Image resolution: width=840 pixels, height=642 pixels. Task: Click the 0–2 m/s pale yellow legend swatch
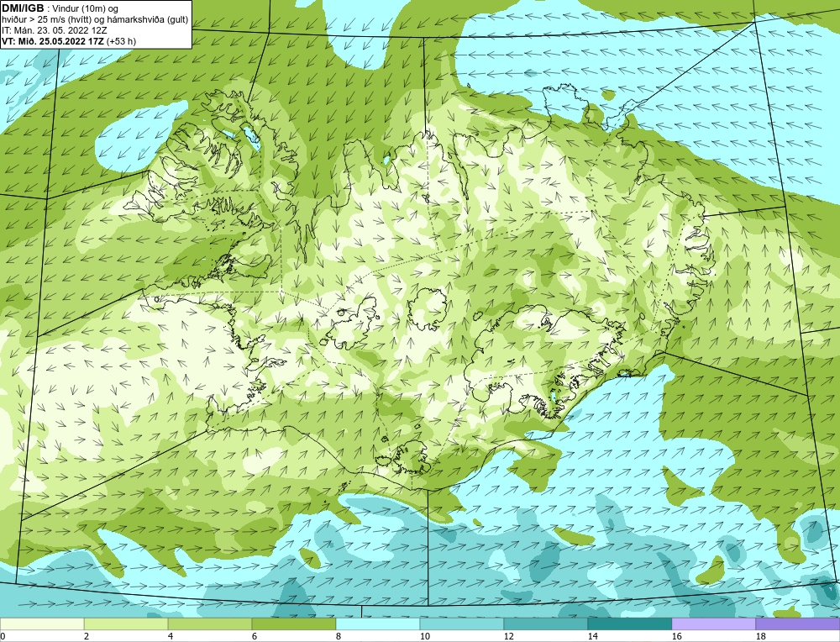(42, 624)
